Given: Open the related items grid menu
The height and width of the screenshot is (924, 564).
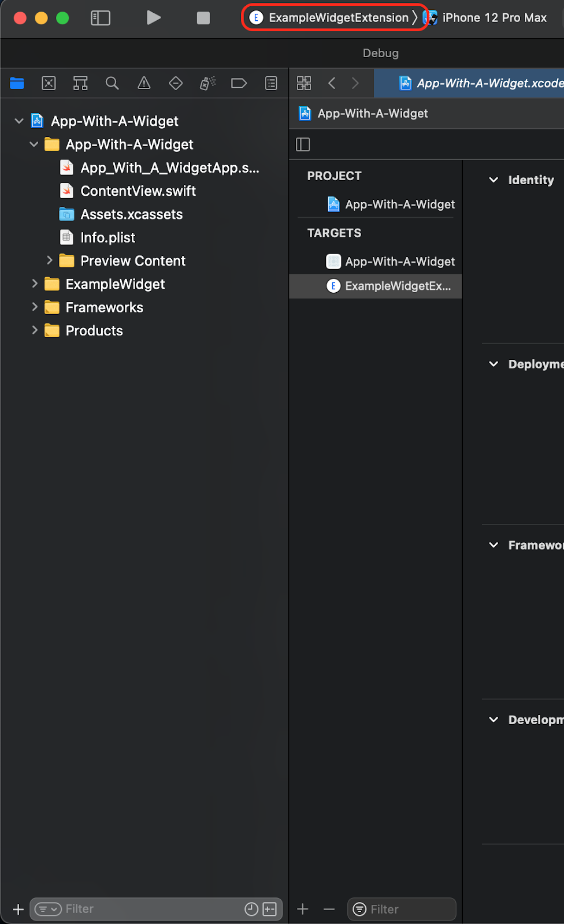Looking at the screenshot, I should point(304,83).
